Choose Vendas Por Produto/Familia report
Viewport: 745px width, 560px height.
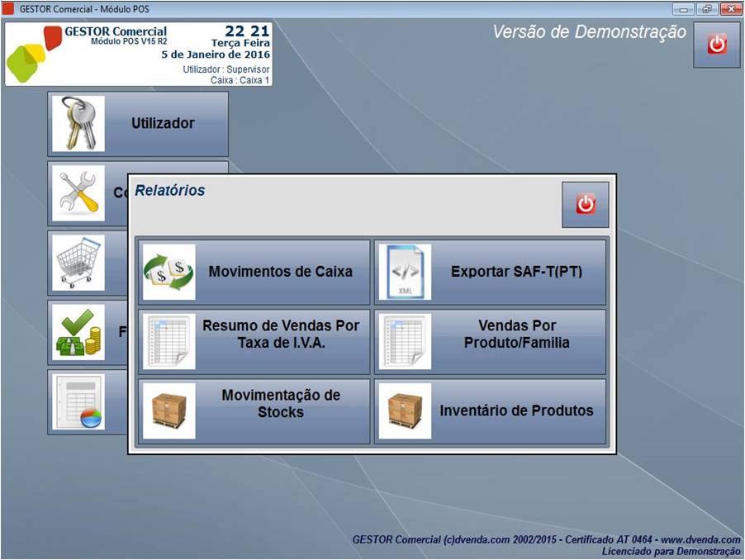coord(516,334)
